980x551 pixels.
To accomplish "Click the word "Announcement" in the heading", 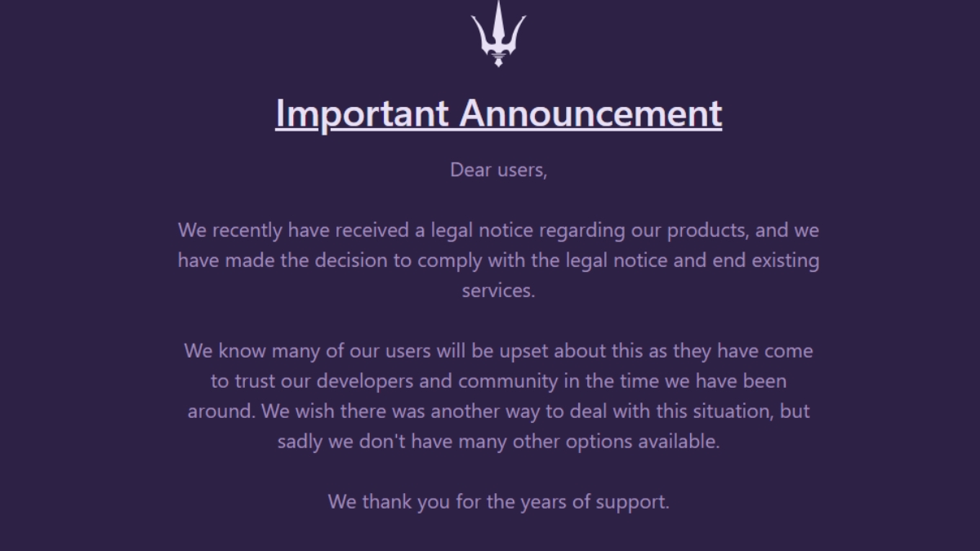I will point(590,113).
